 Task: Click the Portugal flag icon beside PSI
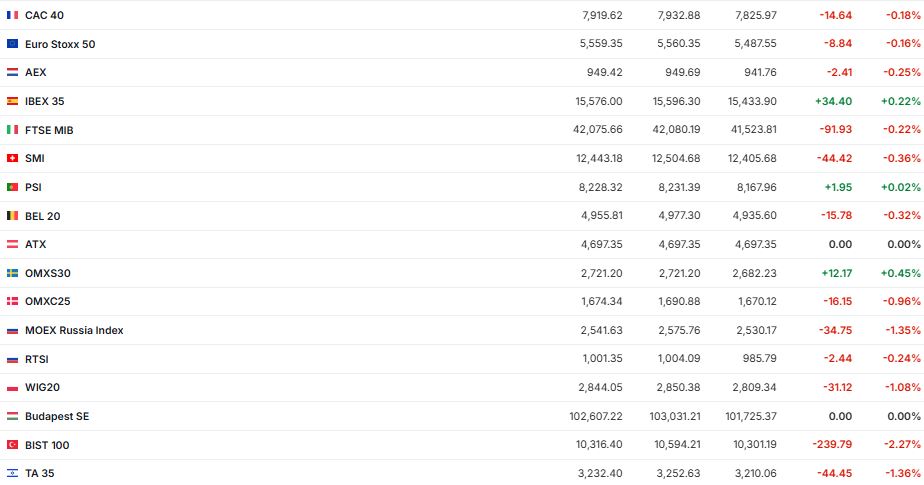(x=12, y=187)
